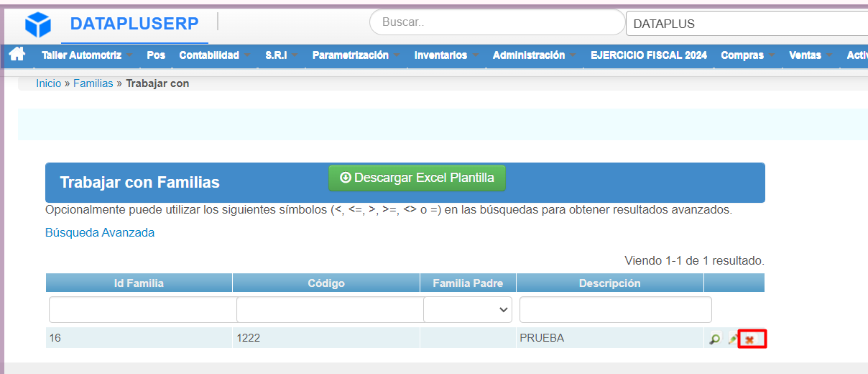This screenshot has height=374, width=868.
Task: Click the Trabajar con Familias heading
Action: [139, 183]
